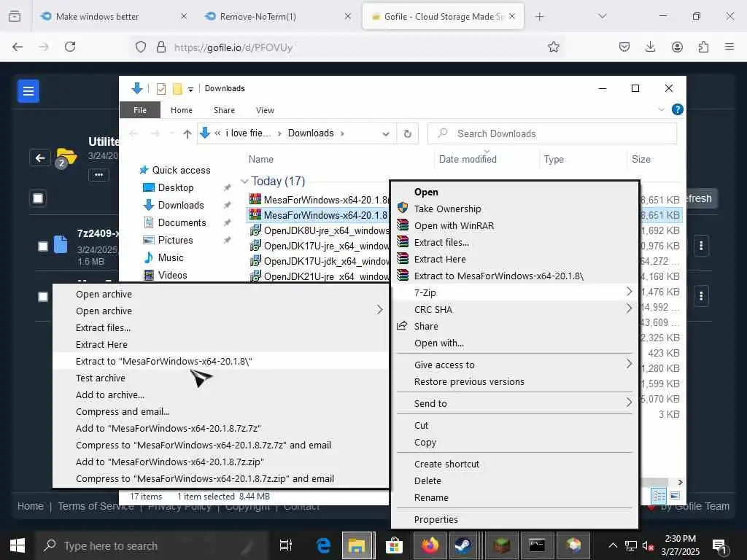
Task: Go back in the Firefox browser
Action: [18, 47]
